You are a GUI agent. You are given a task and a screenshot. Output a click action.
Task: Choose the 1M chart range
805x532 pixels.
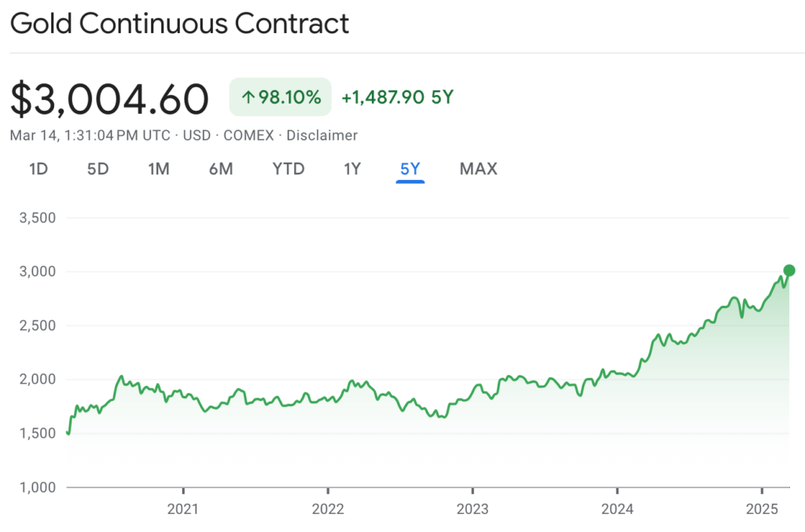(x=159, y=169)
